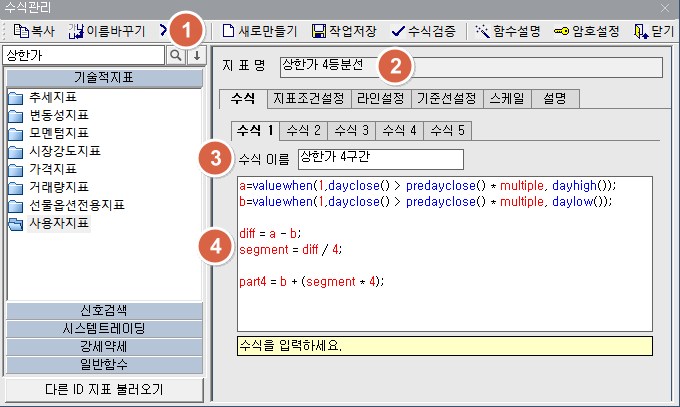680x407 pixels.
Task: Click the magnifier search icon
Action: point(176,56)
